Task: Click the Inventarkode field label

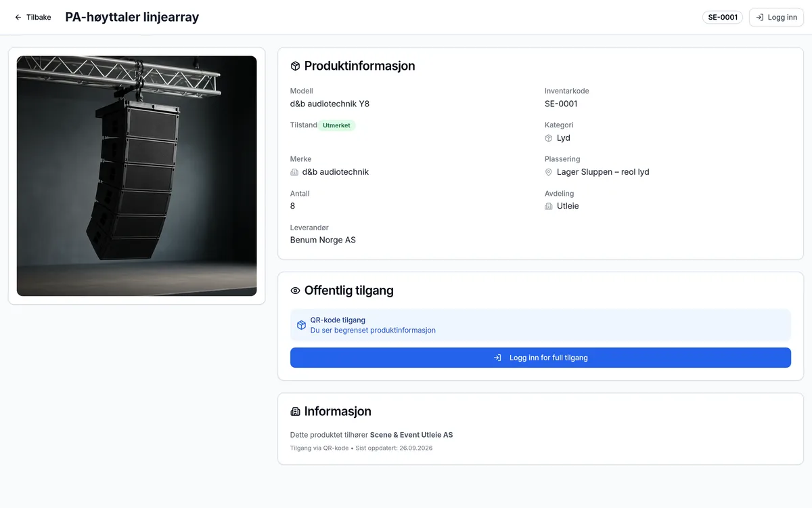Action: click(567, 91)
